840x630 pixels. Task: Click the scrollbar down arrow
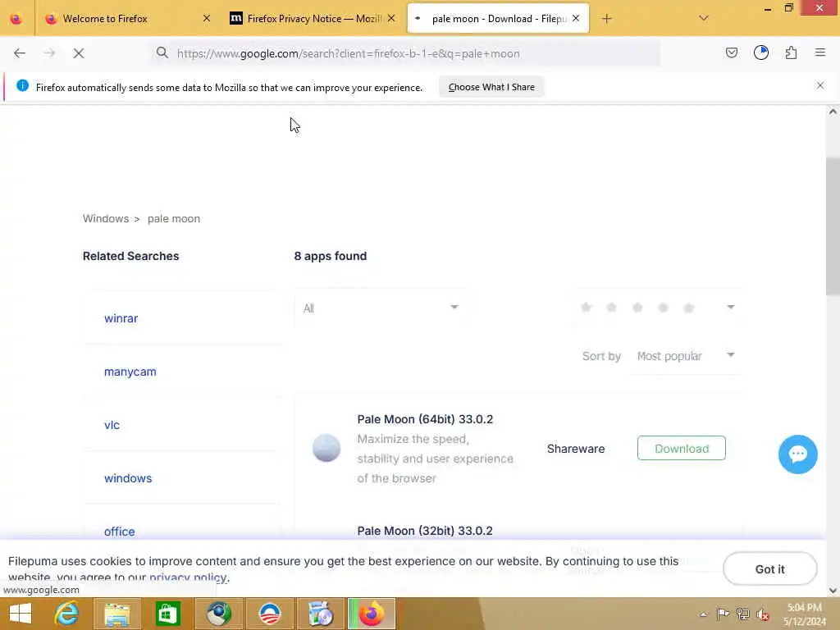833,591
